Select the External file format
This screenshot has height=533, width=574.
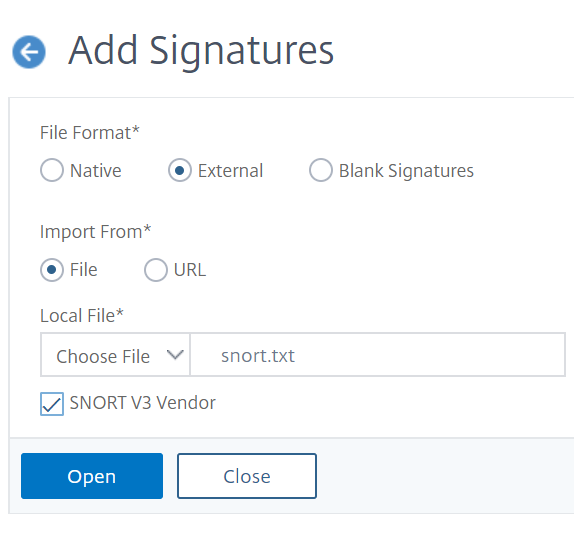click(179, 170)
